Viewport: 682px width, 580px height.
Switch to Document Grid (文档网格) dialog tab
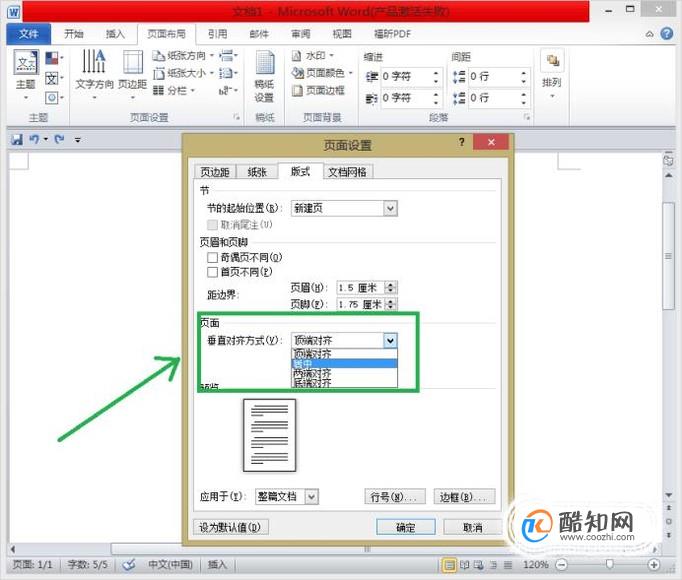coord(347,172)
